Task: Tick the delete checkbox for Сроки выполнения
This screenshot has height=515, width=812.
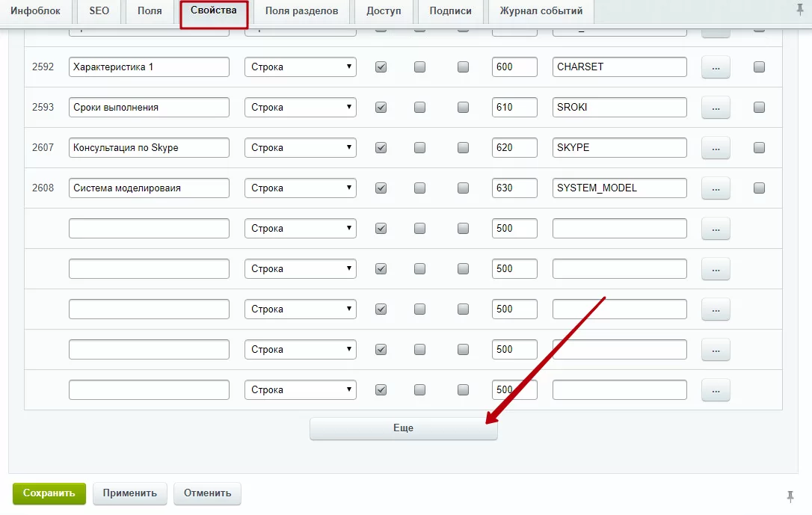Action: pos(759,107)
